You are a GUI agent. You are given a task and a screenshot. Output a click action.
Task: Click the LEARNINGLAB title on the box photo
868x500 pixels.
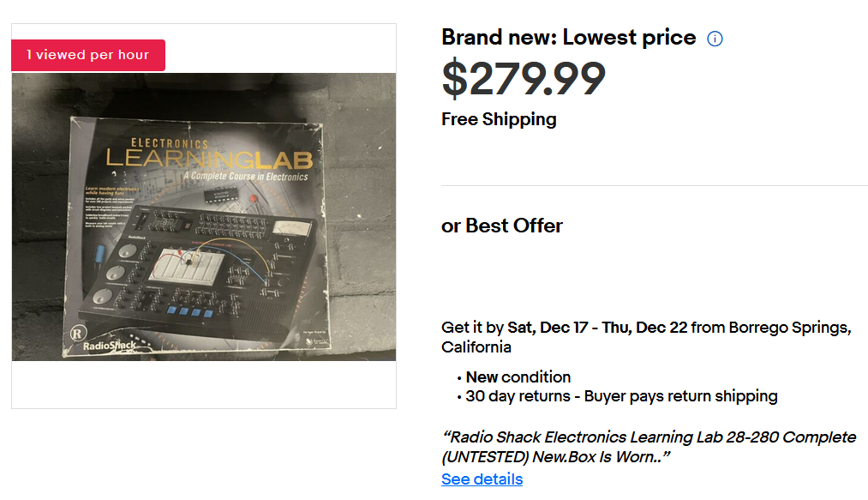(x=209, y=160)
